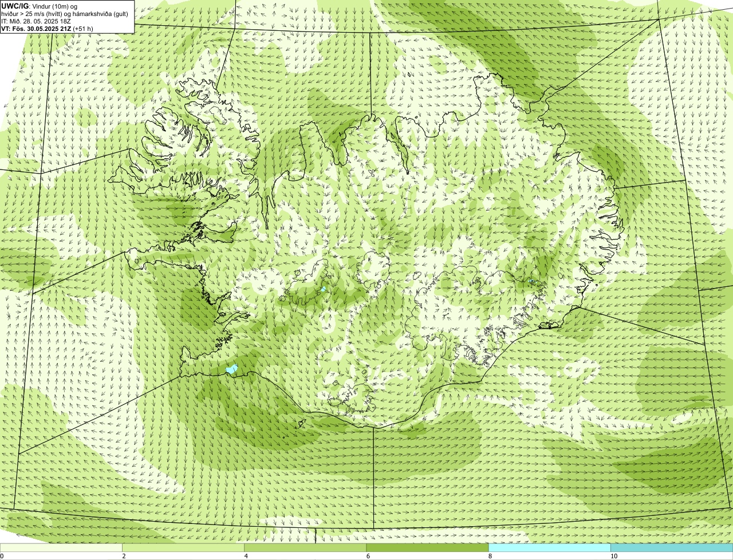Click the '10' tick label on the color scale

613,556
